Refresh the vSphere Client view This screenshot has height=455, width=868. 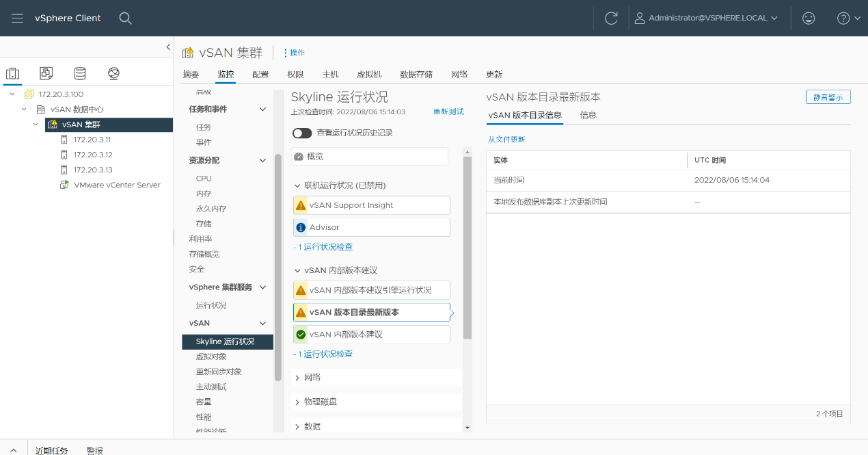(611, 18)
